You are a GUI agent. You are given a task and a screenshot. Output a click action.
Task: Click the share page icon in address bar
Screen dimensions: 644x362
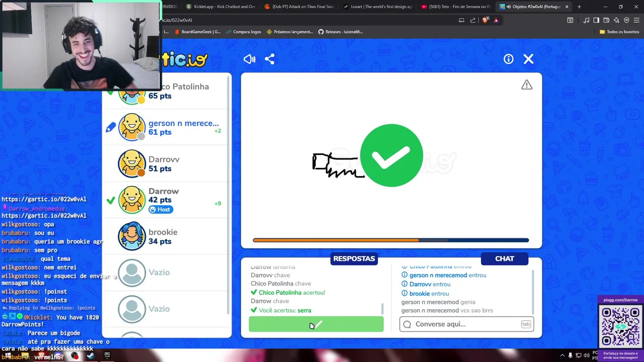click(x=473, y=20)
